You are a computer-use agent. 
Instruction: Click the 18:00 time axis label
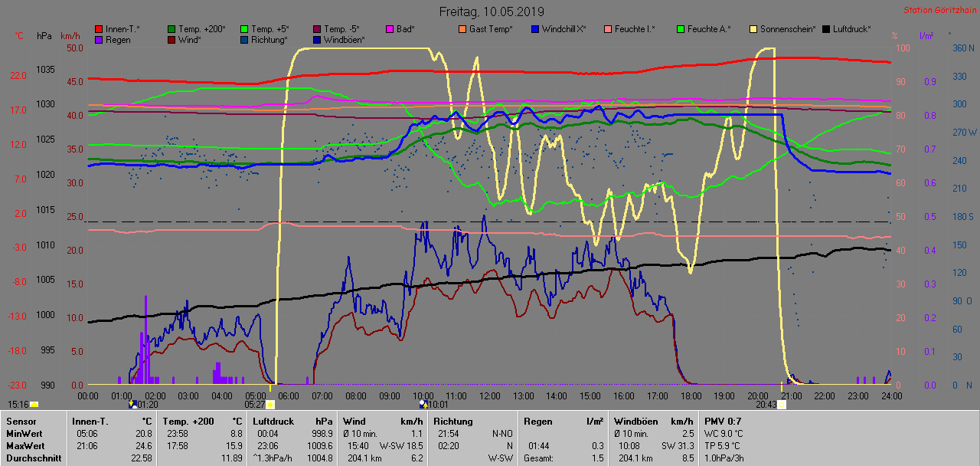(691, 395)
